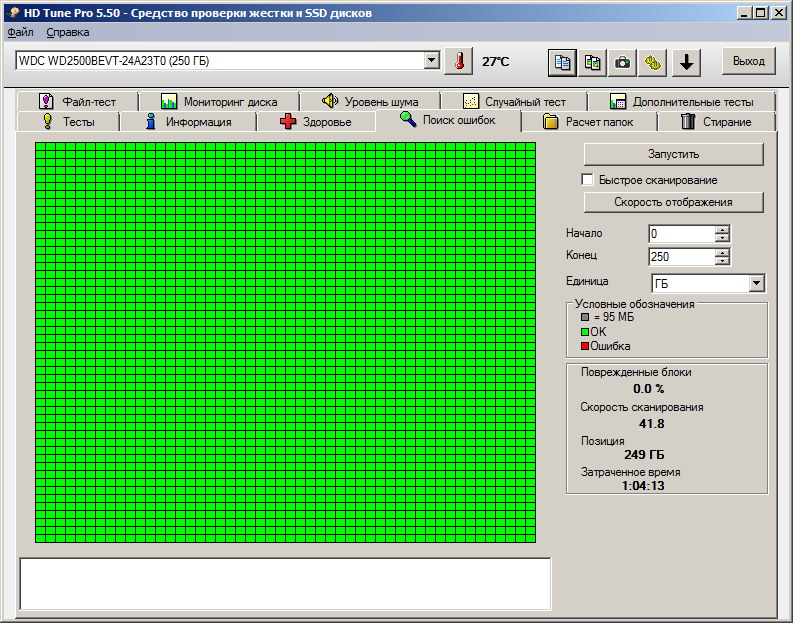Copy screenshot to clipboard via second copy icon
The width and height of the screenshot is (793, 623).
(x=593, y=62)
